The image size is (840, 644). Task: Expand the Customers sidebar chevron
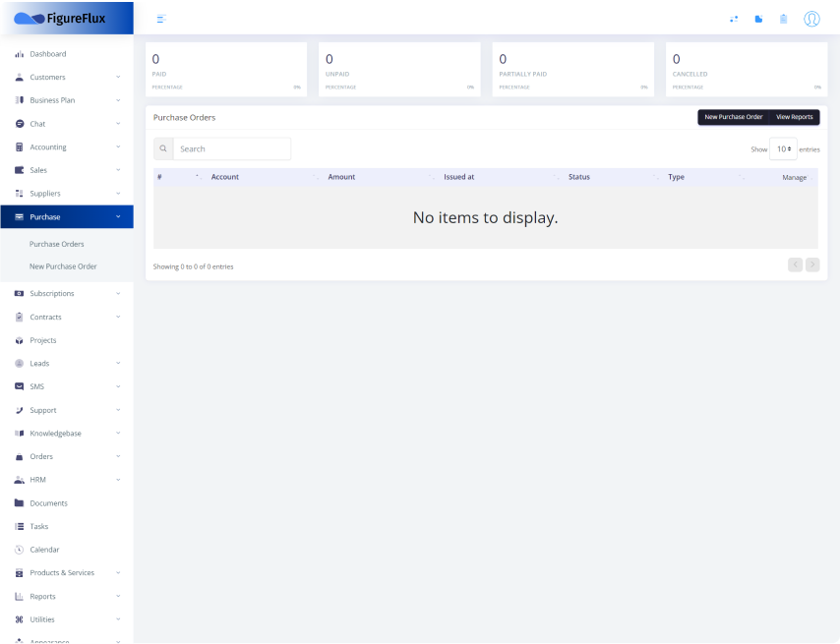pyautogui.click(x=118, y=77)
